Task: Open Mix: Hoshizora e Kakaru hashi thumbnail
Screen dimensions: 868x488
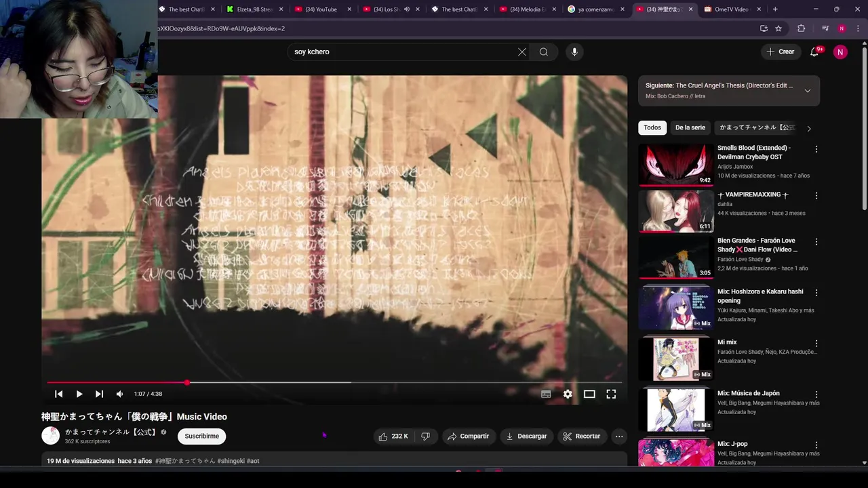Action: (x=676, y=308)
